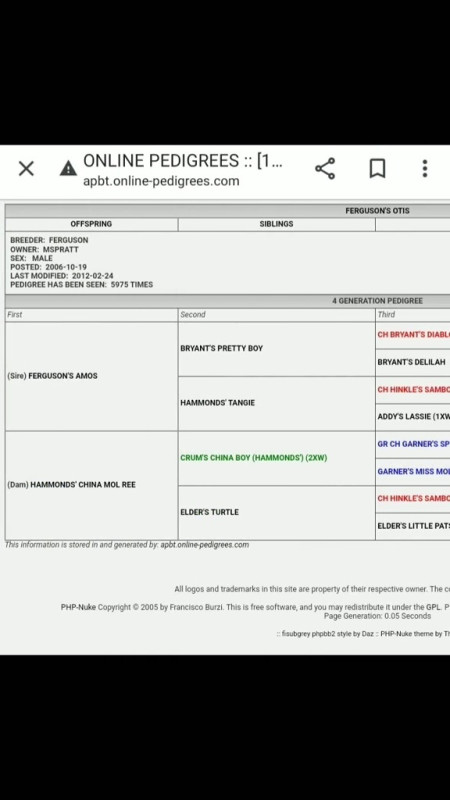Click the GPL license link
This screenshot has height=800, width=450.
[432, 607]
